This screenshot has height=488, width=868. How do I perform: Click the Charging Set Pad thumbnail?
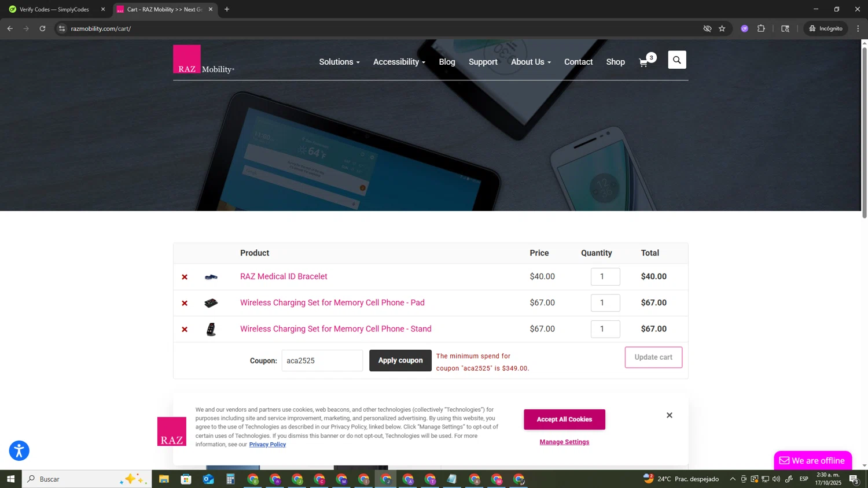click(211, 303)
